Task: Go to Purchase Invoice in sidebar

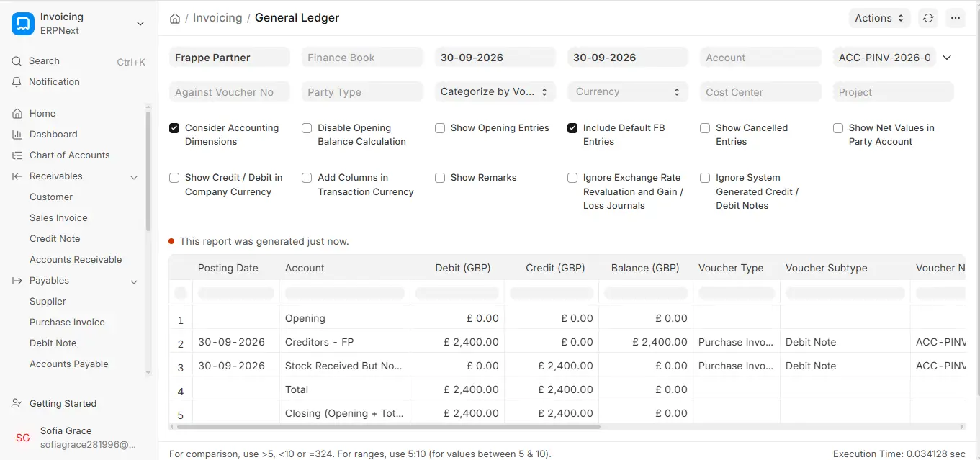Action: (67, 323)
